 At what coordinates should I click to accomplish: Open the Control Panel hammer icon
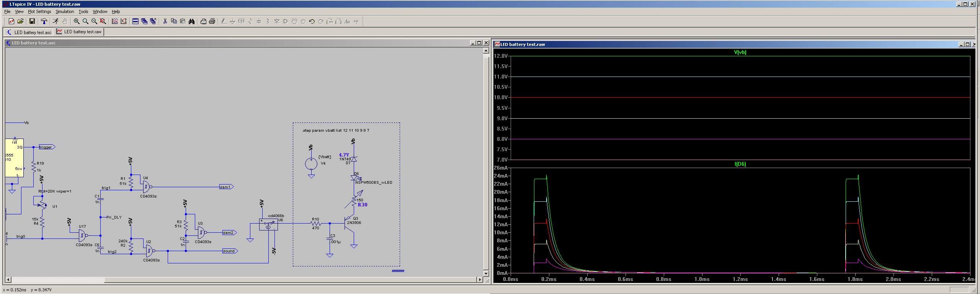[44, 21]
